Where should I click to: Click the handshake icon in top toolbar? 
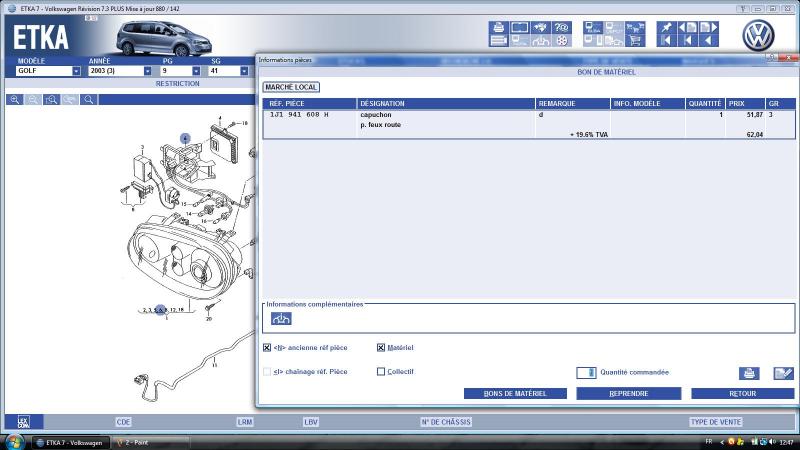pyautogui.click(x=540, y=28)
